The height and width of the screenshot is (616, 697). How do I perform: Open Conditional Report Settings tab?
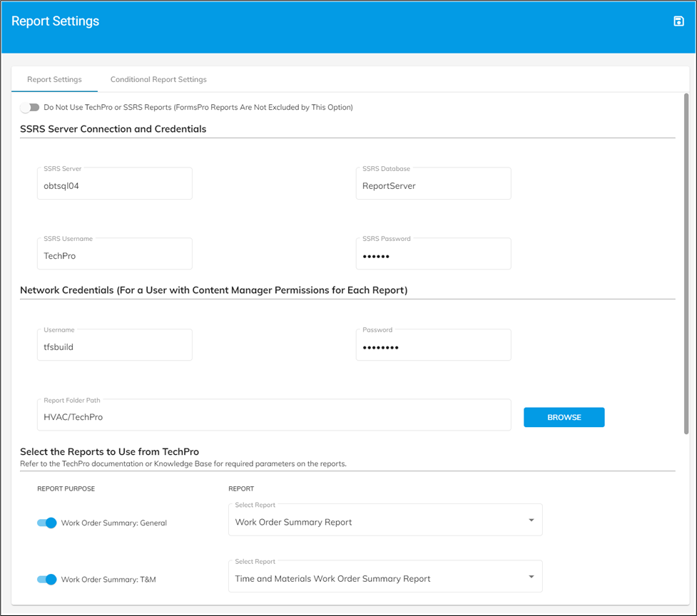(x=158, y=80)
